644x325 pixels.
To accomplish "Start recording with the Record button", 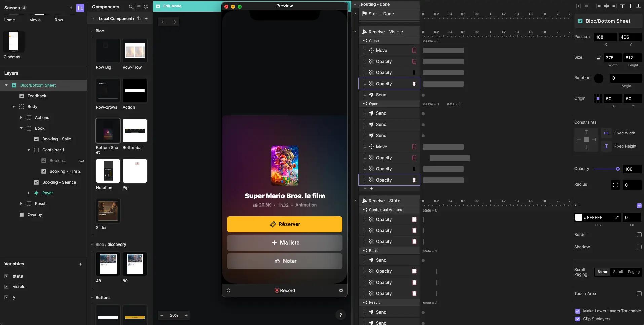I will click(285, 290).
